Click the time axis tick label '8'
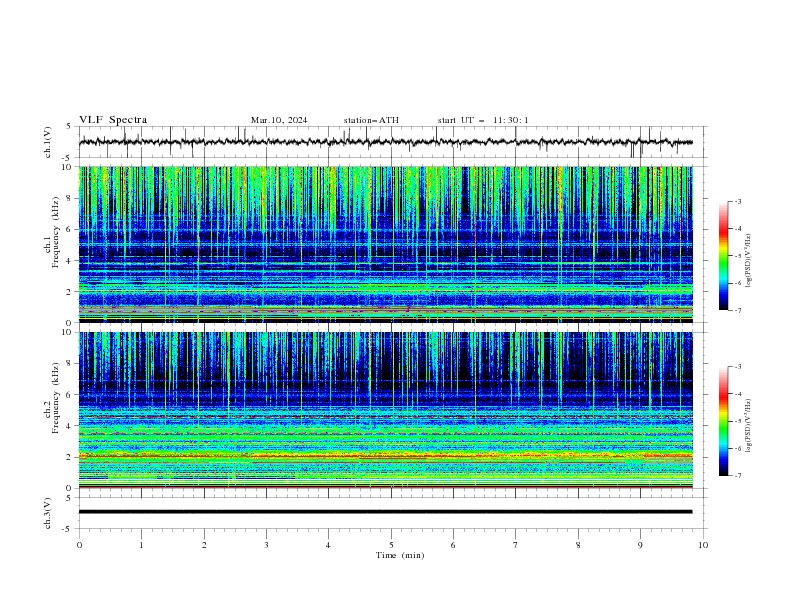792x612 pixels. (x=578, y=545)
